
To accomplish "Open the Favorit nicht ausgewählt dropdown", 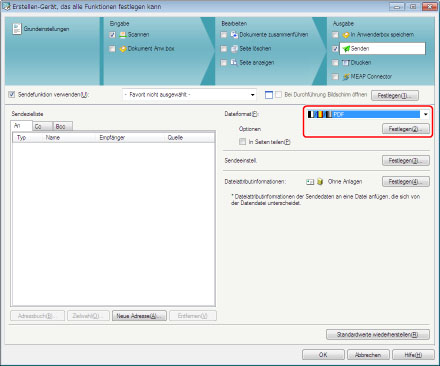I will click(x=189, y=95).
